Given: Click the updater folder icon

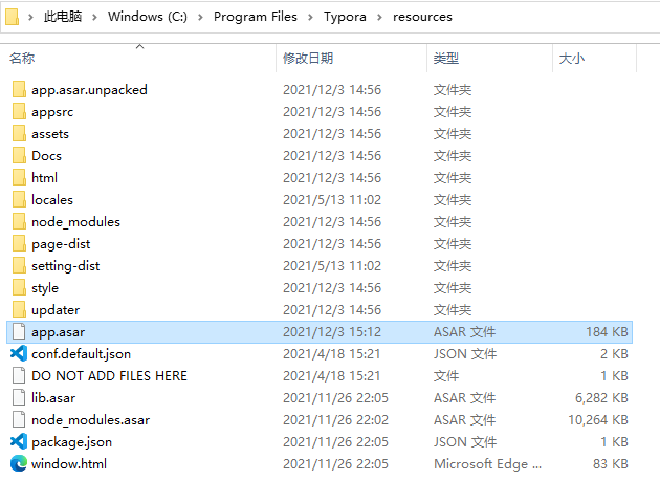Looking at the screenshot, I should pos(19,309).
